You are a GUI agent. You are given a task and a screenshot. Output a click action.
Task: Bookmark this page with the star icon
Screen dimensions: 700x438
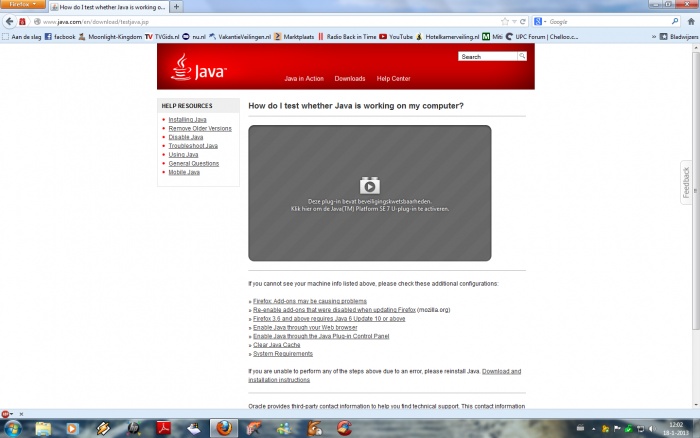click(x=505, y=21)
